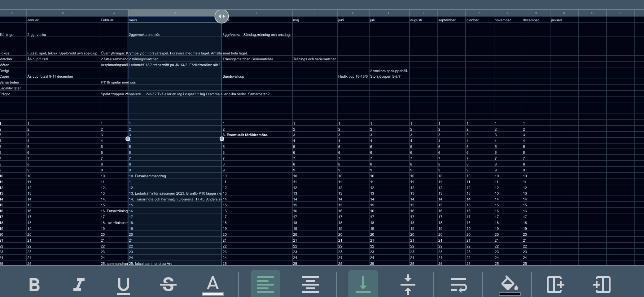
Task: Click the 'Sundsvallcup' cell
Action: click(257, 76)
